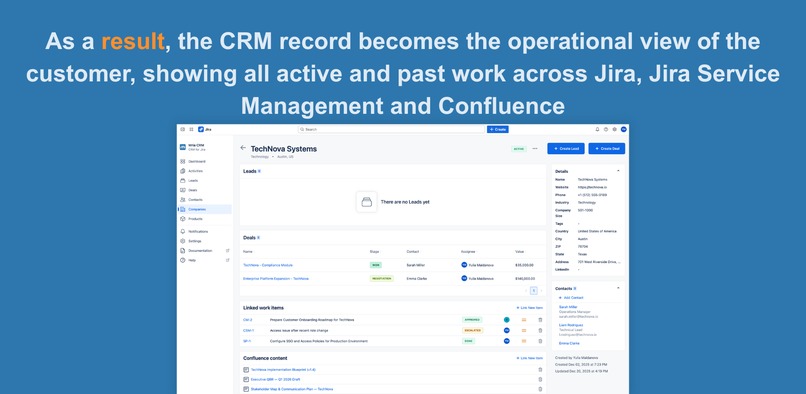Click the DONE status badge
The width and height of the screenshot is (806, 394).
pos(468,341)
